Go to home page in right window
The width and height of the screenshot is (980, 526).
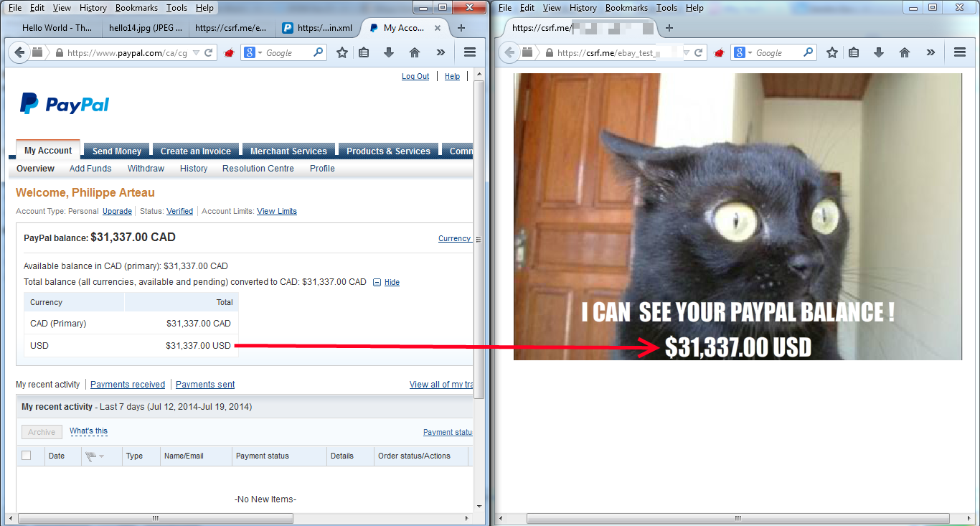coord(904,52)
